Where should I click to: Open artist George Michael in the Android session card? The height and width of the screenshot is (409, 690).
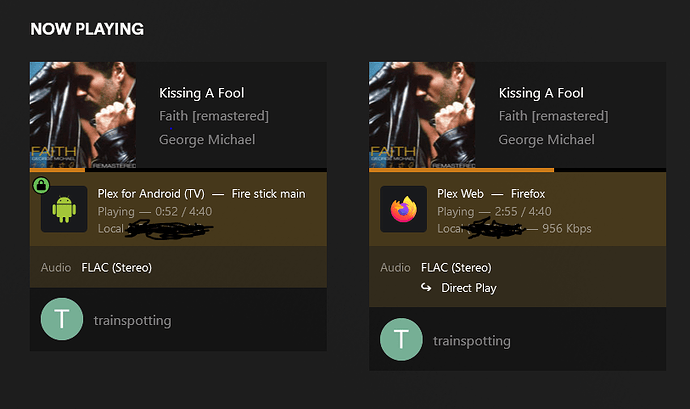pyautogui.click(x=207, y=139)
